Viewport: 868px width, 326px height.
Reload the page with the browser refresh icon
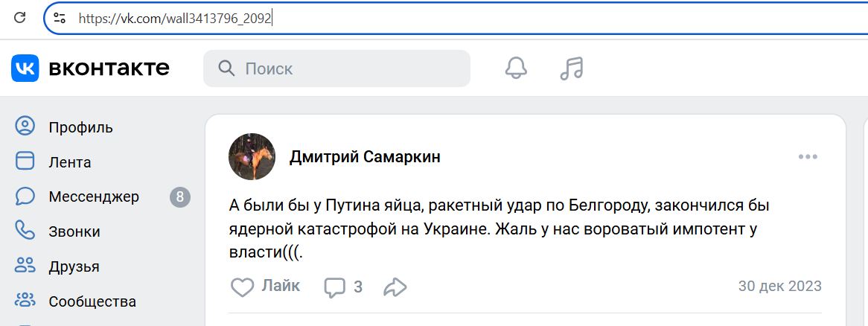(21, 17)
